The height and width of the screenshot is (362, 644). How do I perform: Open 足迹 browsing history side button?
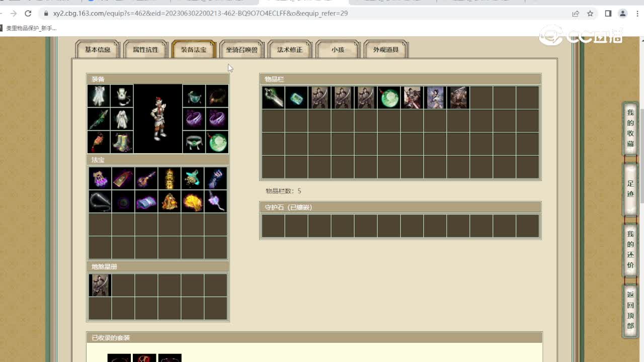coord(630,189)
